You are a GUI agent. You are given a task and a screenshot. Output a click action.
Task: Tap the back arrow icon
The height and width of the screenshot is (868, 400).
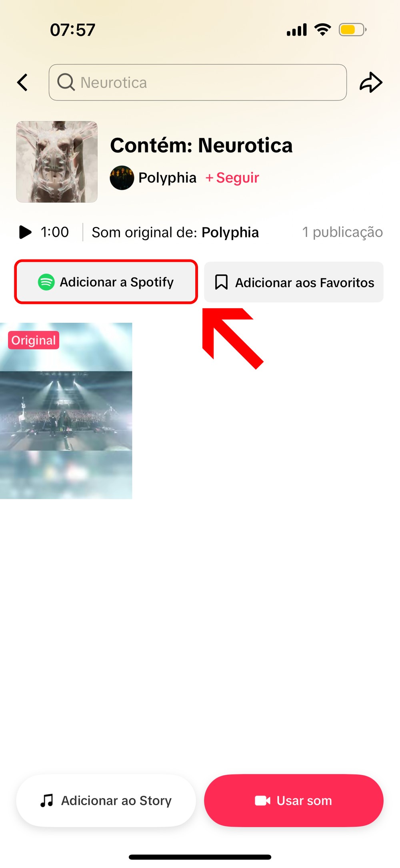coord(22,82)
